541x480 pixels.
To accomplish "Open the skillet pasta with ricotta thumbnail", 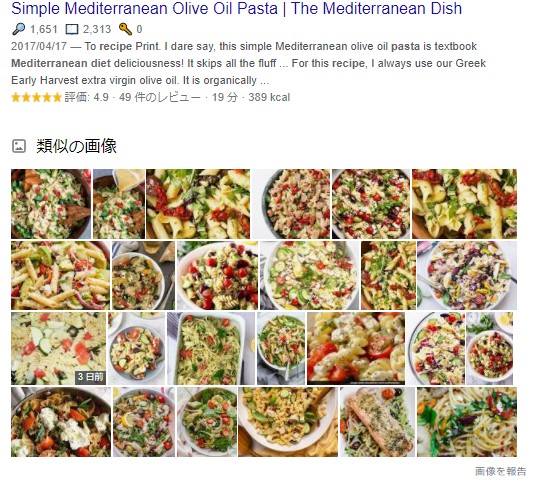I will pyautogui.click(x=61, y=422).
